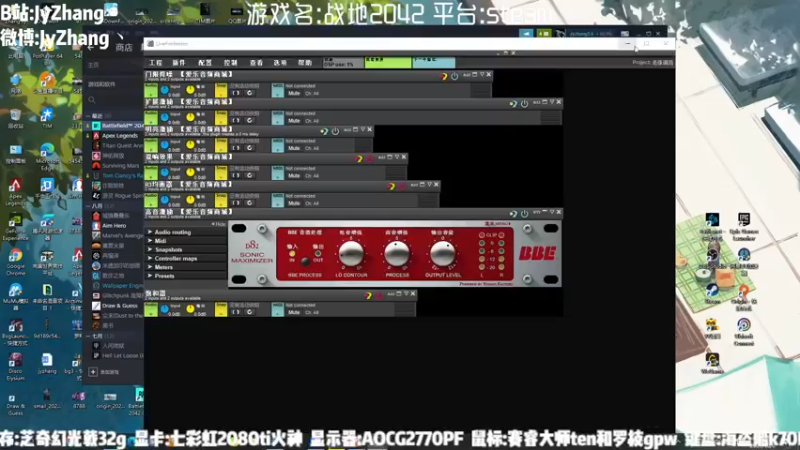Click 添加游戏 in the Steam window
The height and width of the screenshot is (450, 800).
[x=105, y=372]
